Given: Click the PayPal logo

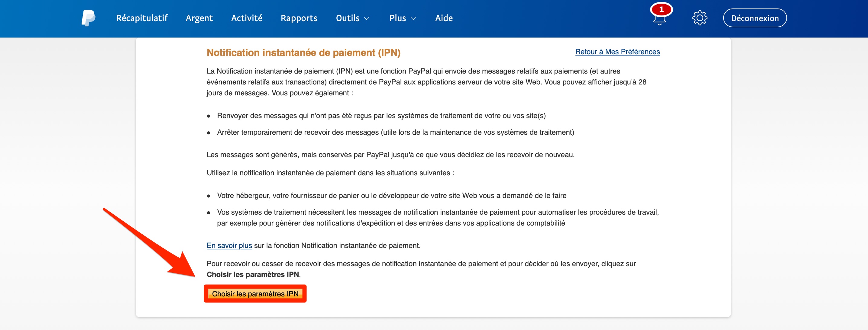Looking at the screenshot, I should point(88,18).
